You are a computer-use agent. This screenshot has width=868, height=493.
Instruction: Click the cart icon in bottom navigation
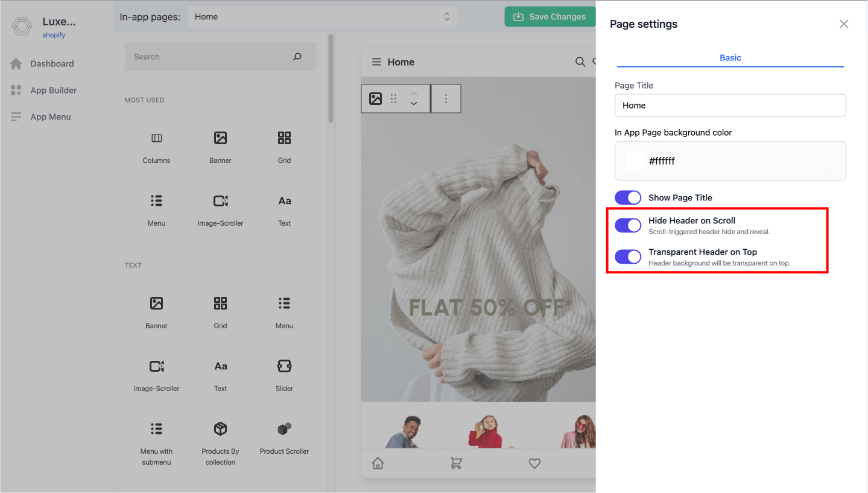coord(456,463)
